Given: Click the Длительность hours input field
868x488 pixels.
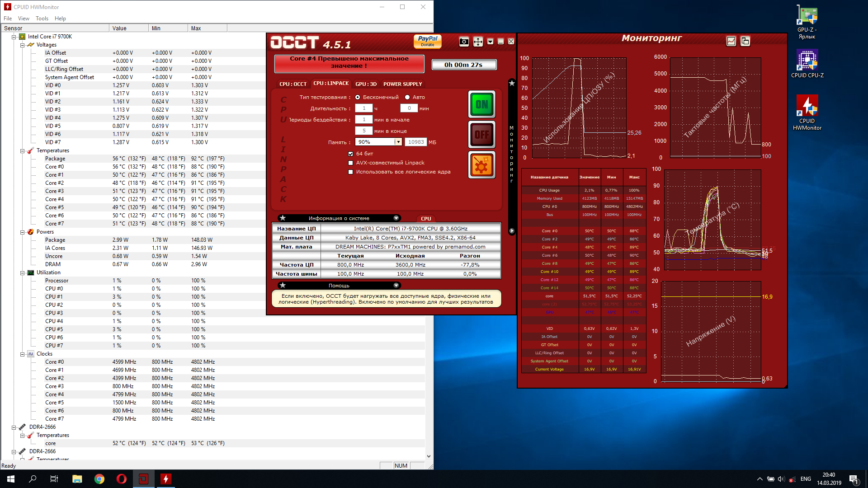Looking at the screenshot, I should (364, 108).
